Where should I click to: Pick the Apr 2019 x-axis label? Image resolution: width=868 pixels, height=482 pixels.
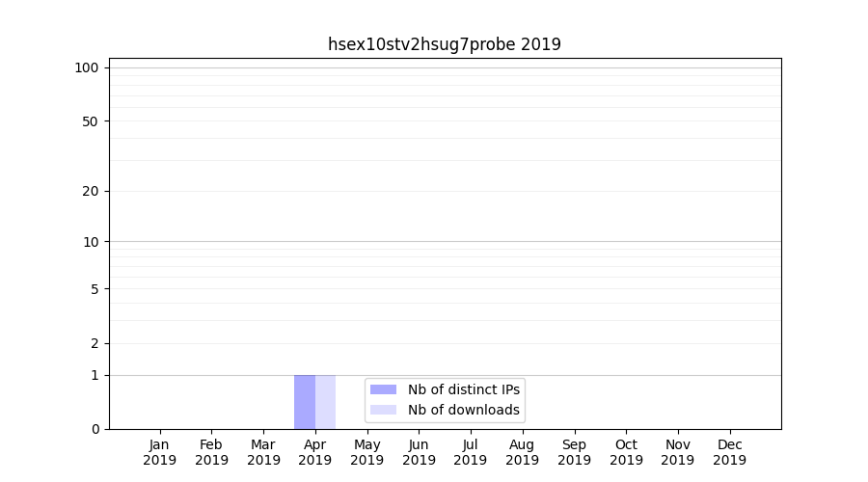[x=315, y=452]
